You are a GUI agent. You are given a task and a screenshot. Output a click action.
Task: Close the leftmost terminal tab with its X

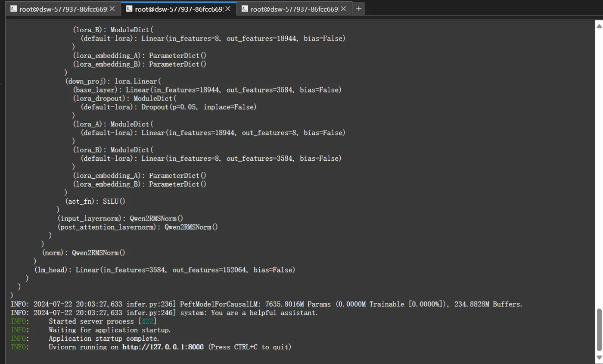[112, 9]
